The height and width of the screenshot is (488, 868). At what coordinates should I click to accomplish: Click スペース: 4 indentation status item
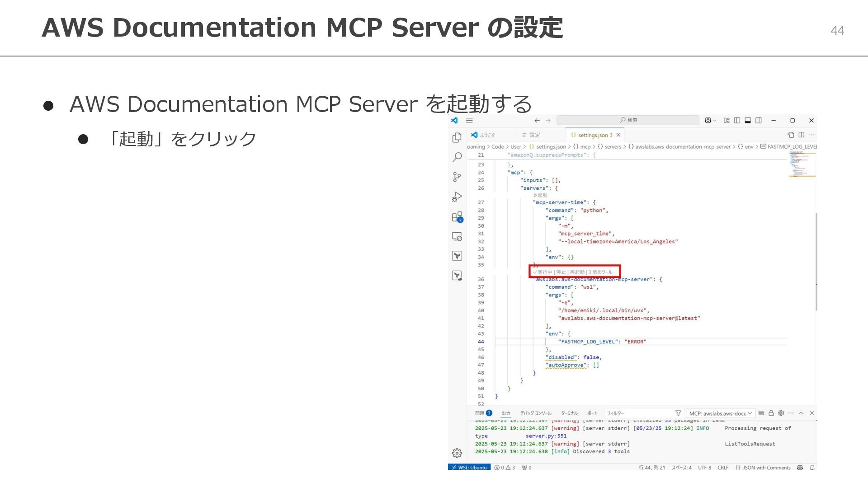[681, 468]
